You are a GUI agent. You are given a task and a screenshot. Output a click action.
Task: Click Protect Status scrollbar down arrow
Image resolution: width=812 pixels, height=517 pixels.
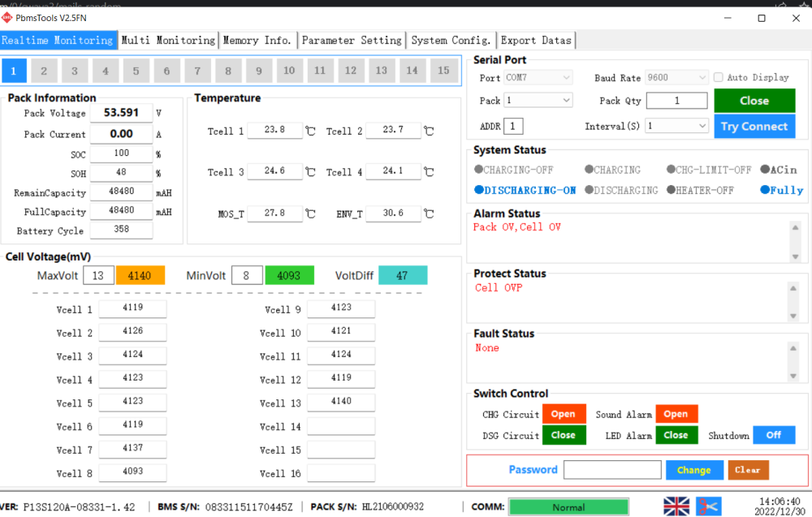[x=793, y=317]
